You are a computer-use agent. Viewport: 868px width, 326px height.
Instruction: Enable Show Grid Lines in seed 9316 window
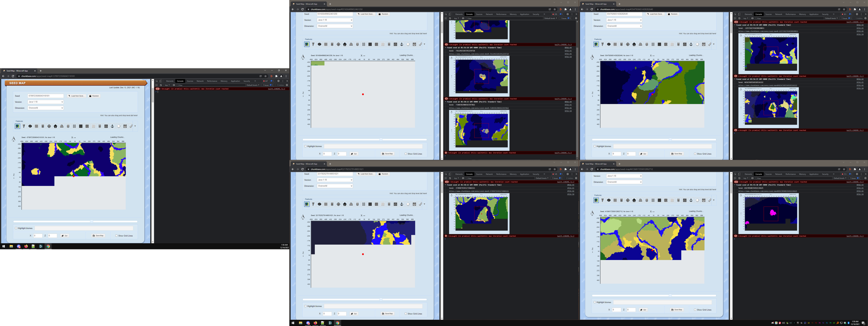[406, 154]
